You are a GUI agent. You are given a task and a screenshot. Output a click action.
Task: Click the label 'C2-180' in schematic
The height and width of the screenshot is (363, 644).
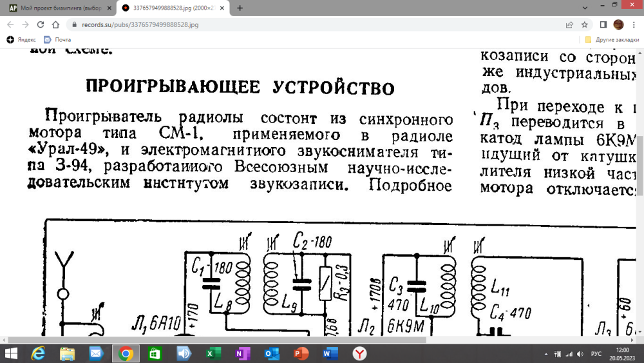click(x=312, y=241)
